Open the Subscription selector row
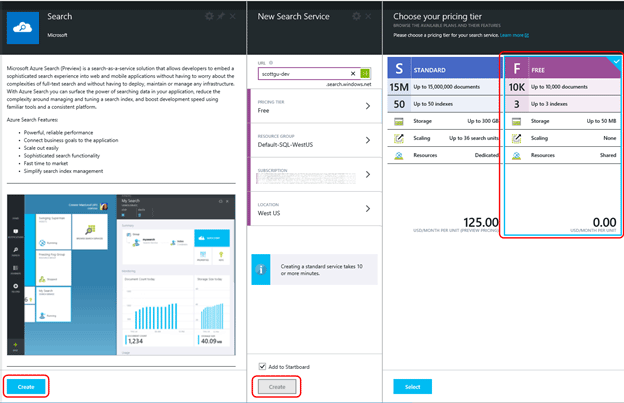The width and height of the screenshot is (624, 403). tap(315, 175)
